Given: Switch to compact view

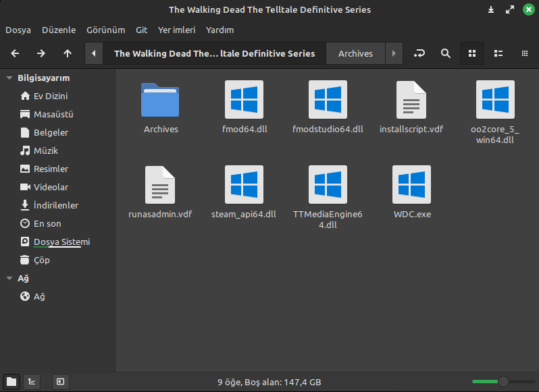Looking at the screenshot, I should point(525,53).
